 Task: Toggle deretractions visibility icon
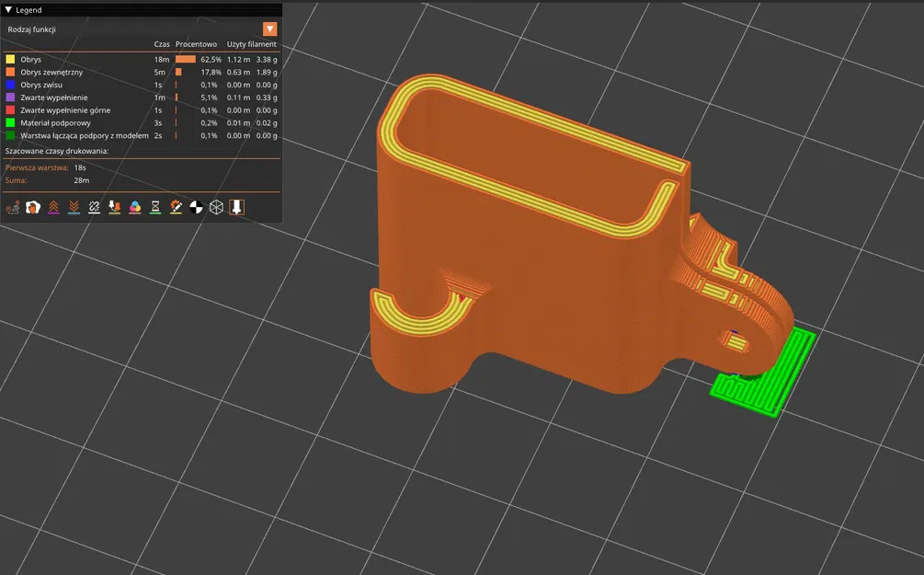coord(74,207)
